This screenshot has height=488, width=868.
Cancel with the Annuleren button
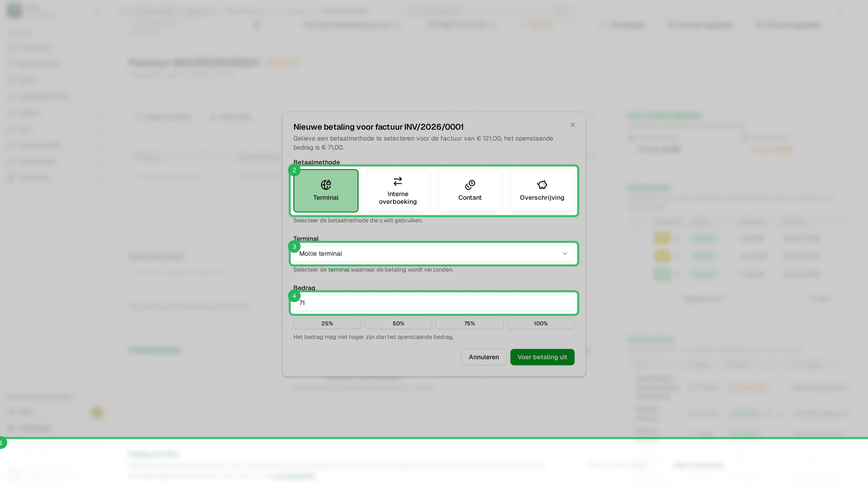[484, 357]
